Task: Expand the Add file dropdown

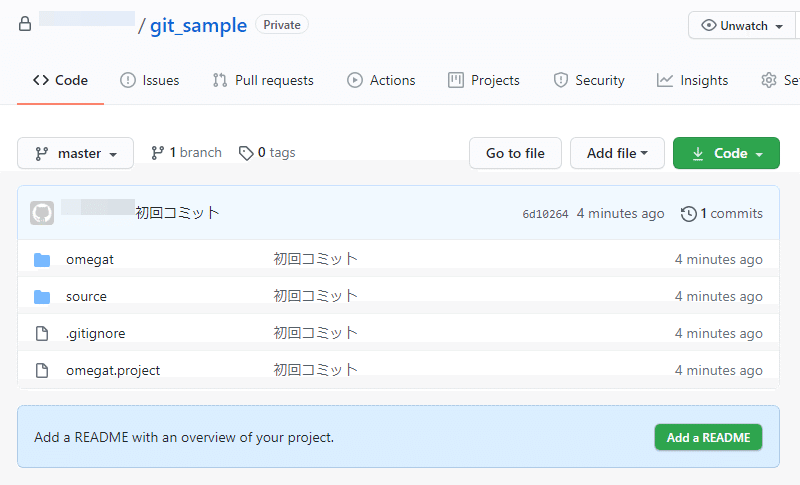Action: tap(617, 153)
